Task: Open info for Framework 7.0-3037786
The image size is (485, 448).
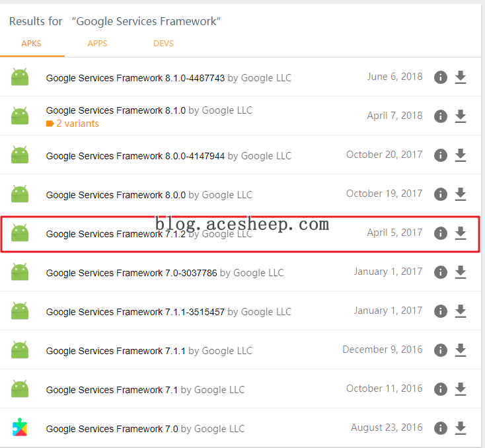Action: tap(441, 272)
